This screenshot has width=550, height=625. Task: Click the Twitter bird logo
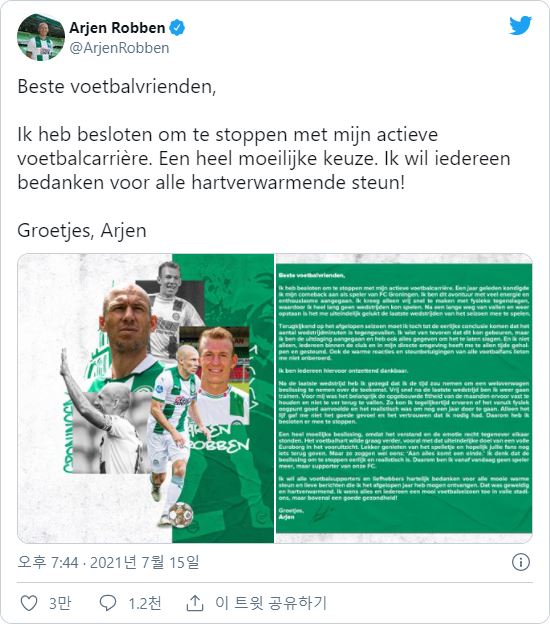pyautogui.click(x=520, y=26)
